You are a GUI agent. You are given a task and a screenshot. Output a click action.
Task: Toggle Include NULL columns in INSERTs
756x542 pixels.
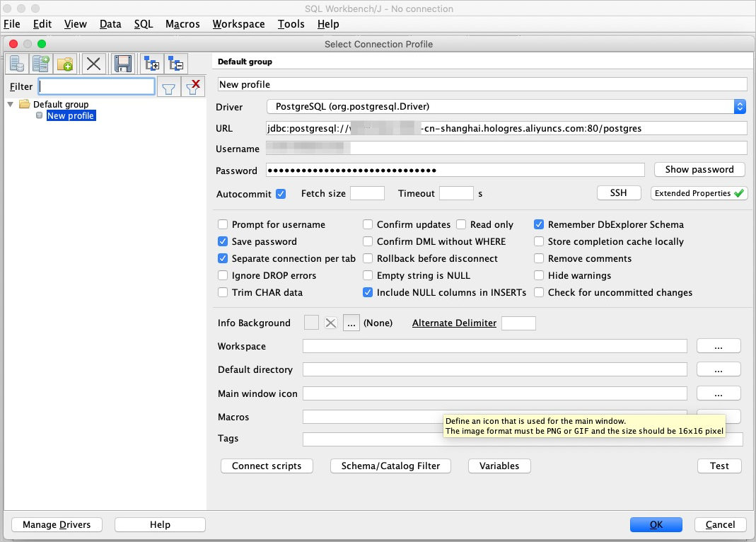[368, 292]
